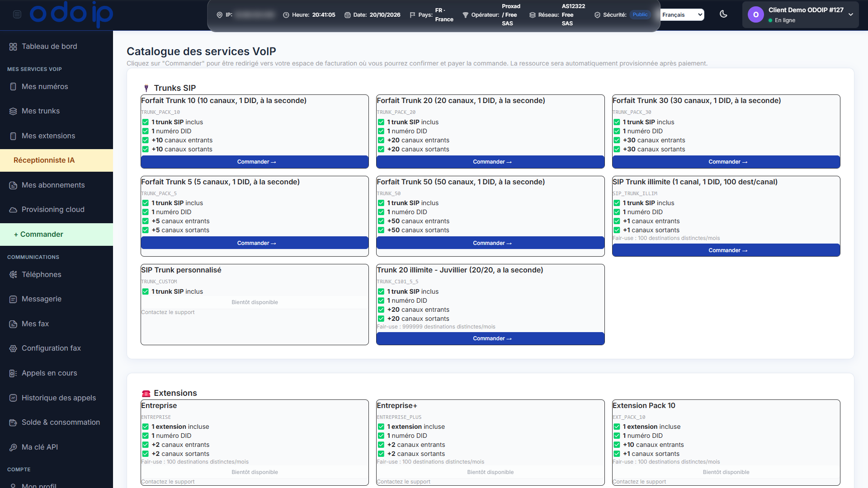Click the Solde & consommation wallet icon
Screen dimensions: 868x488
coord(13,422)
